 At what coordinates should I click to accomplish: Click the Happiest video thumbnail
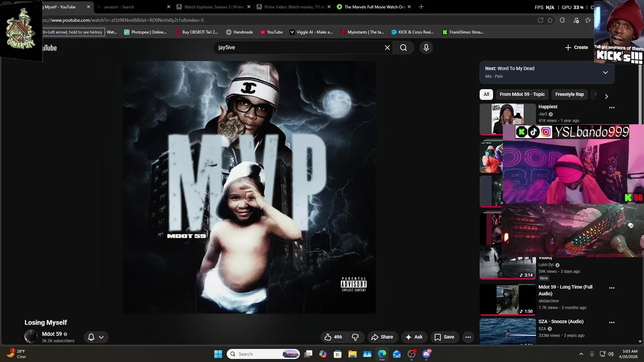(508, 119)
